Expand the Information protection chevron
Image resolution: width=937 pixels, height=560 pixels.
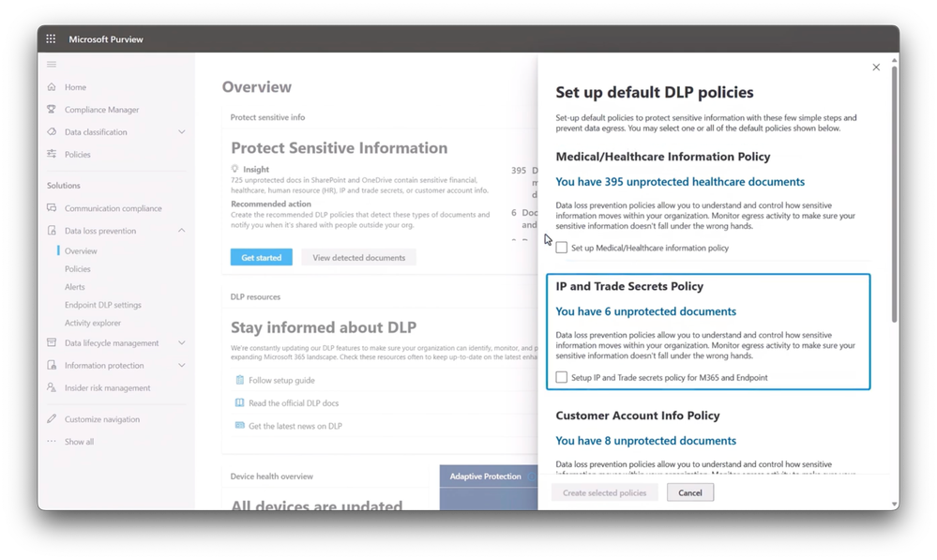tap(182, 365)
